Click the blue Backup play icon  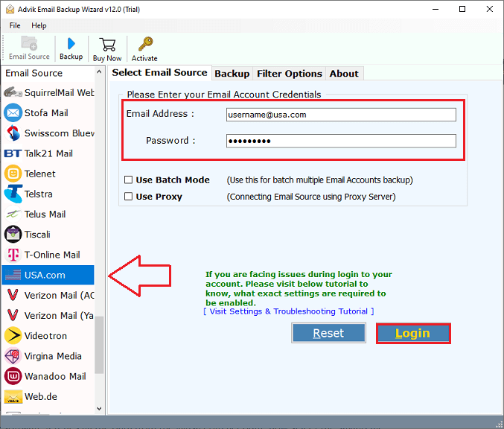pos(71,44)
